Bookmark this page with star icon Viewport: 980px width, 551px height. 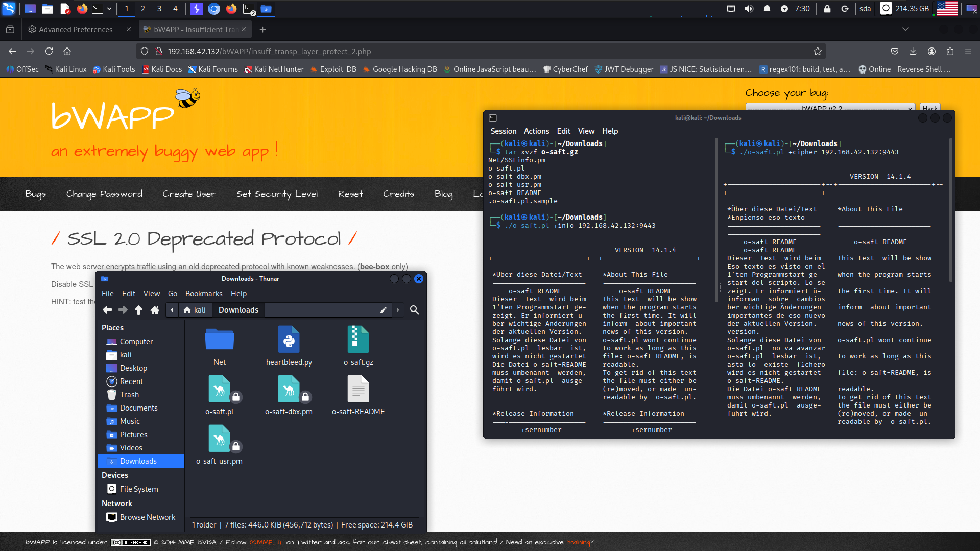click(817, 52)
